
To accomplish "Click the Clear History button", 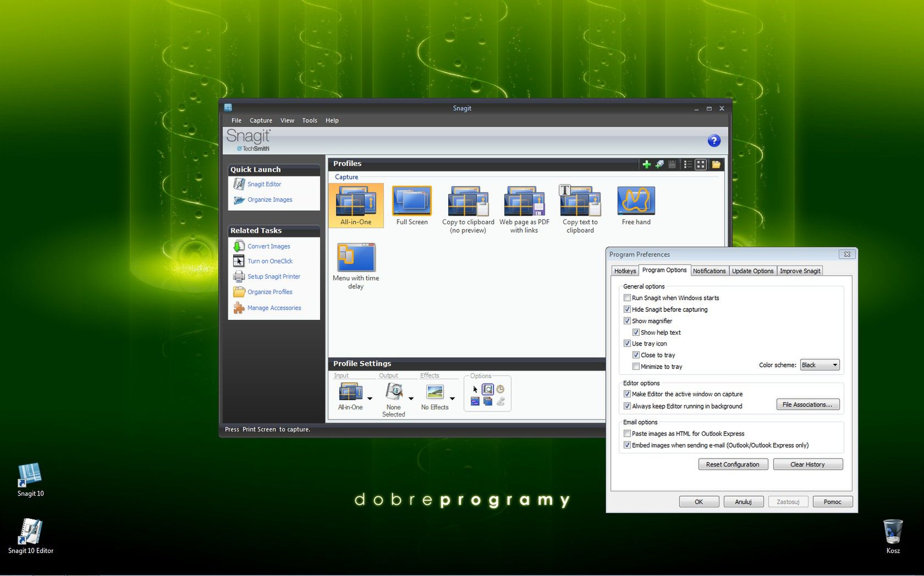I will point(807,464).
